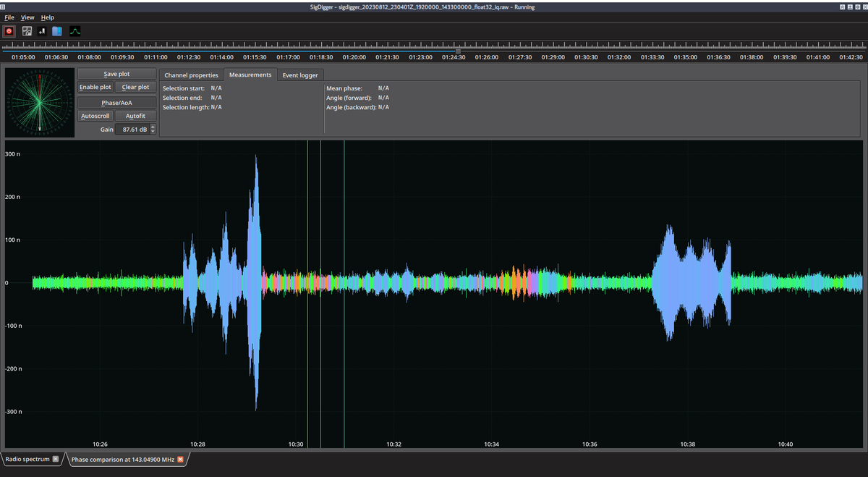Click the Autofit button

pyautogui.click(x=135, y=116)
